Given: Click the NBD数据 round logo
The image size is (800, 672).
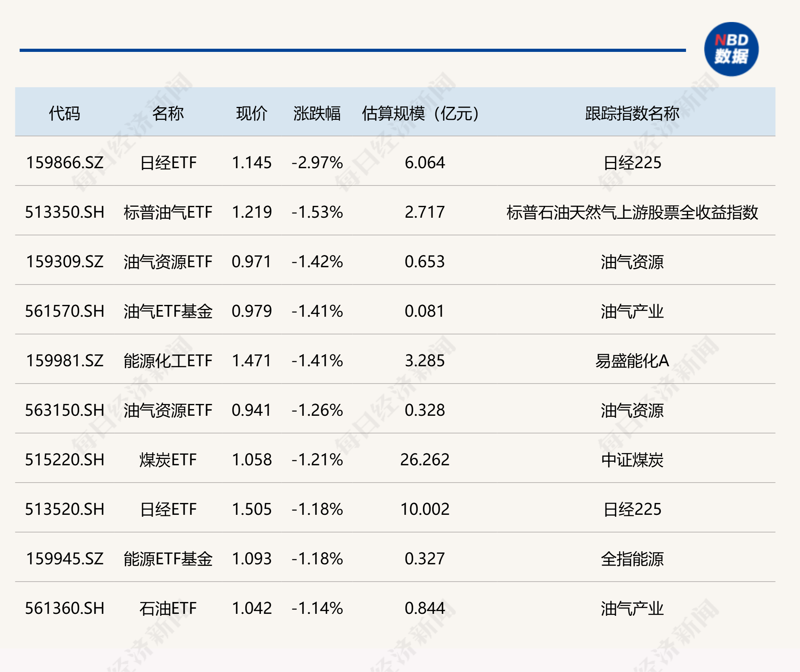Looking at the screenshot, I should [x=731, y=49].
